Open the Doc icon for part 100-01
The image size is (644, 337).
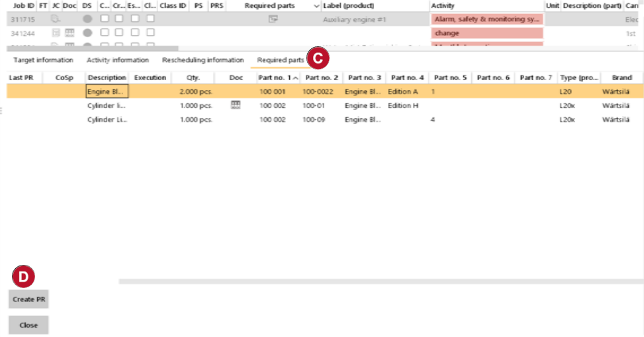click(236, 105)
